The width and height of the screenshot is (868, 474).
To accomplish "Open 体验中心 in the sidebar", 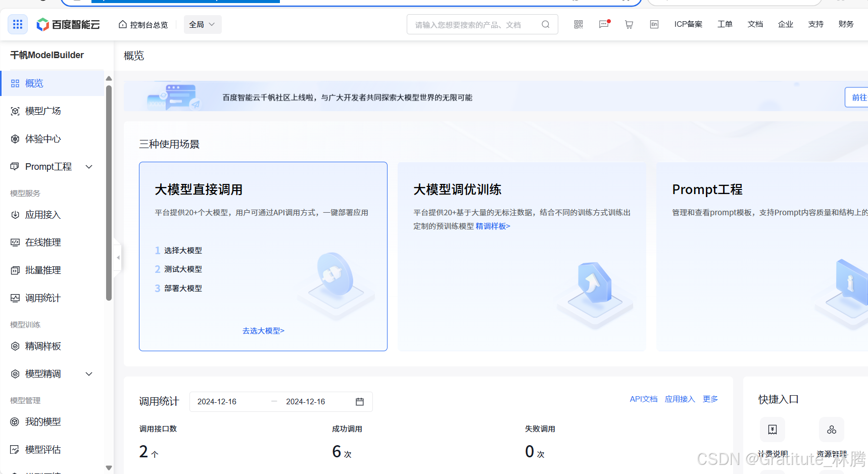I will click(53, 139).
